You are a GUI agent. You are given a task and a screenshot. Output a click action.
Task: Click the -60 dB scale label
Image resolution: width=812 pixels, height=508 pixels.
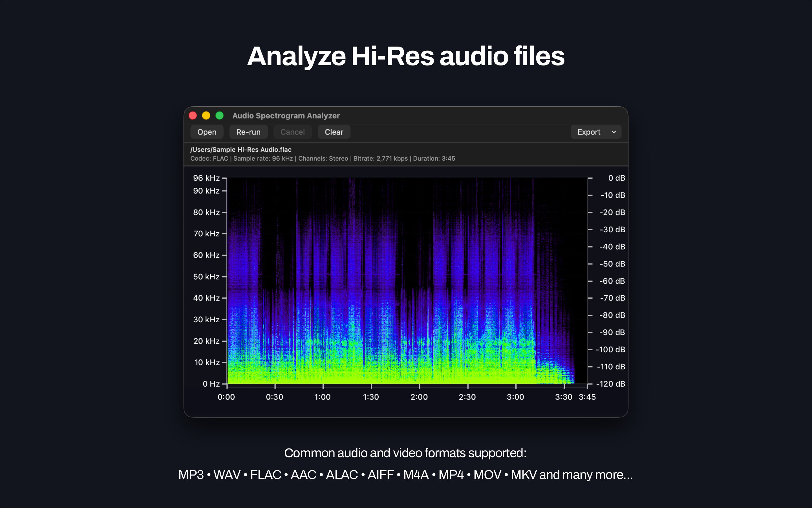(612, 281)
